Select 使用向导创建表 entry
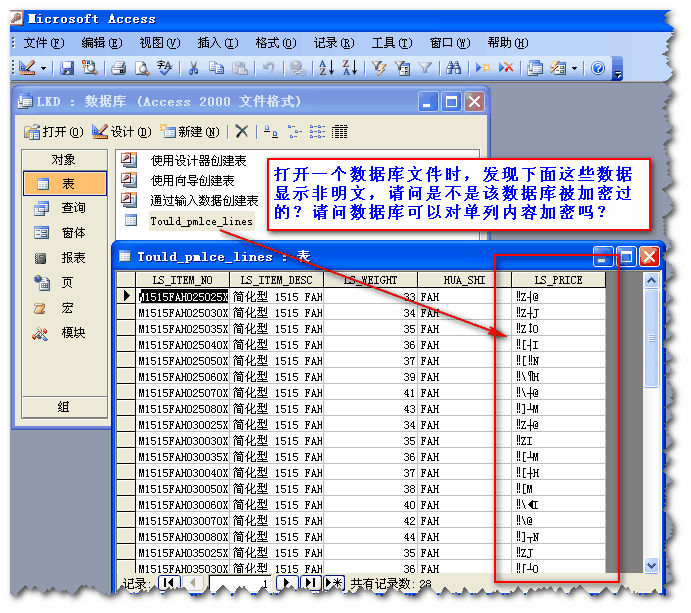The height and width of the screenshot is (613, 691). click(x=178, y=180)
